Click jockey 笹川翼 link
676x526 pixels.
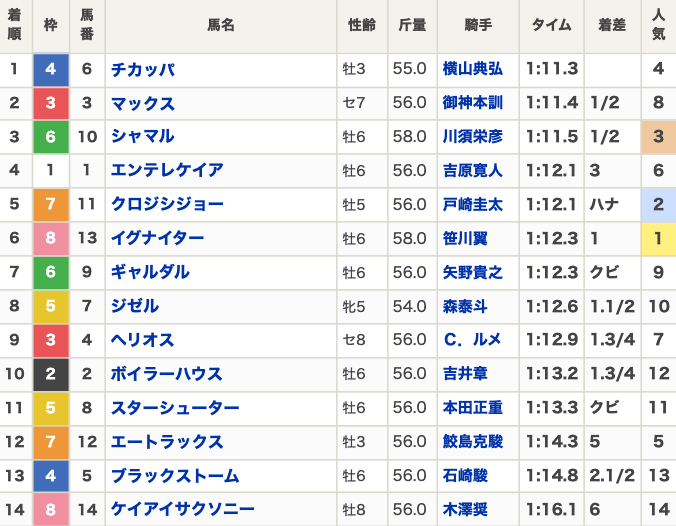(465, 239)
